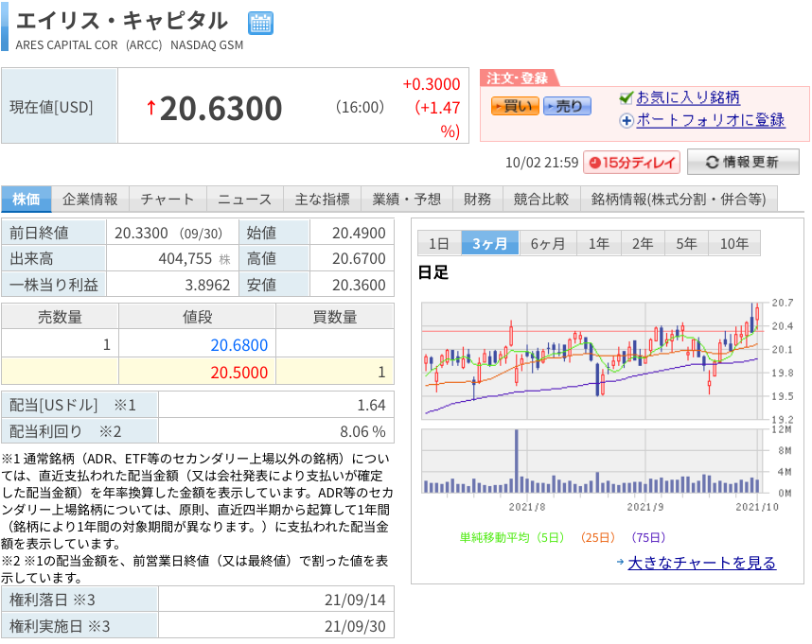Click the 買数量 column header
The height and width of the screenshot is (644, 812).
pos(335,317)
